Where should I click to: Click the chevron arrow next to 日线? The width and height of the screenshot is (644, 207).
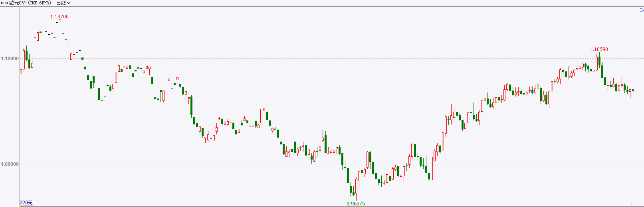(x=69, y=3)
